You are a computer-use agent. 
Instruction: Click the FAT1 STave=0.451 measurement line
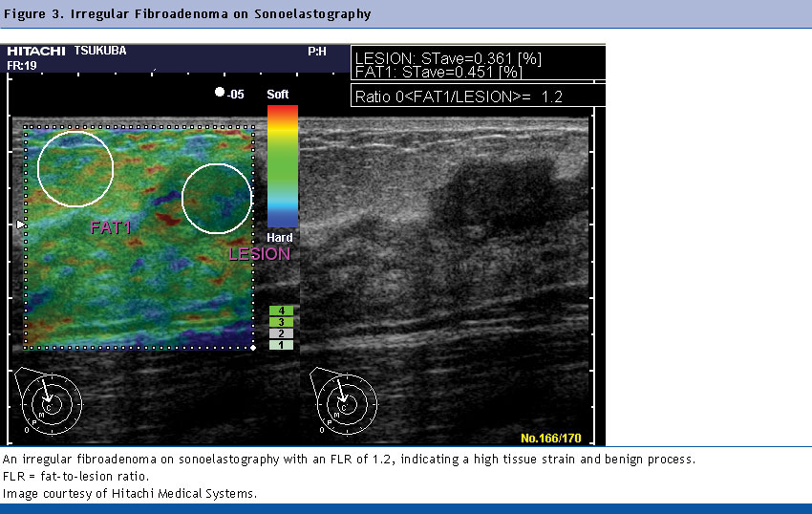click(x=438, y=72)
